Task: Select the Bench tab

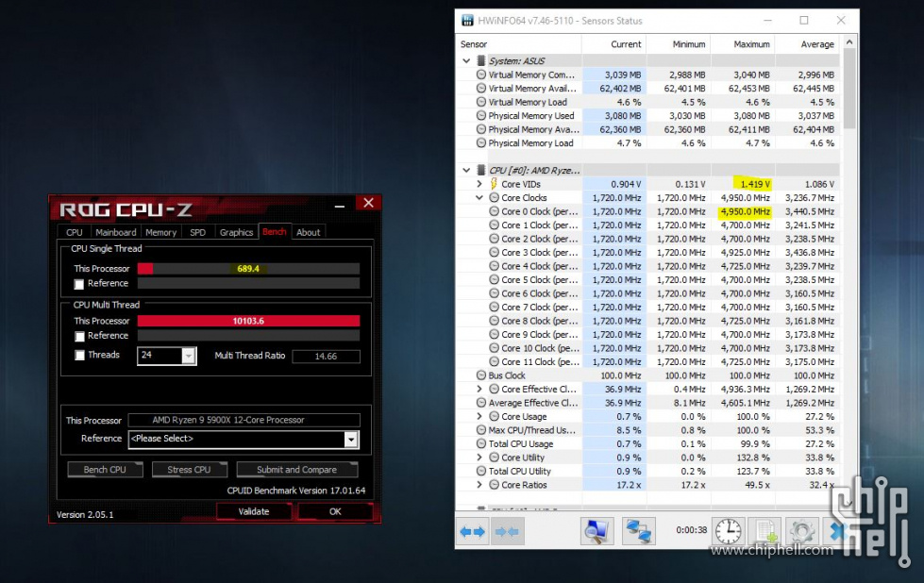Action: [x=274, y=231]
